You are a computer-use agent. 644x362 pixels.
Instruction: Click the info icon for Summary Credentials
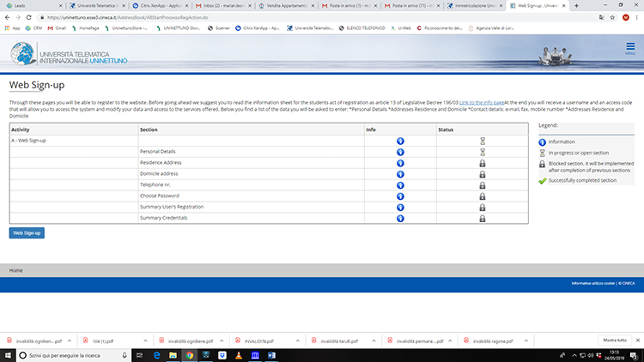pos(400,219)
